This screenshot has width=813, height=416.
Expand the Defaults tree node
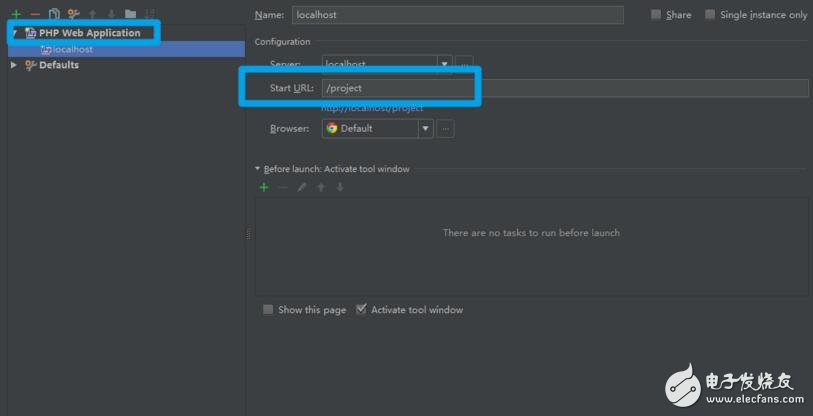pyautogui.click(x=14, y=65)
